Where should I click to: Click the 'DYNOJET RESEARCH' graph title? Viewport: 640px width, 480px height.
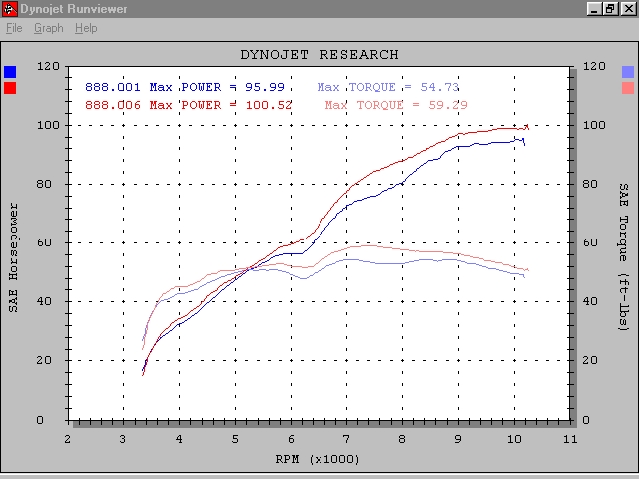[x=319, y=55]
